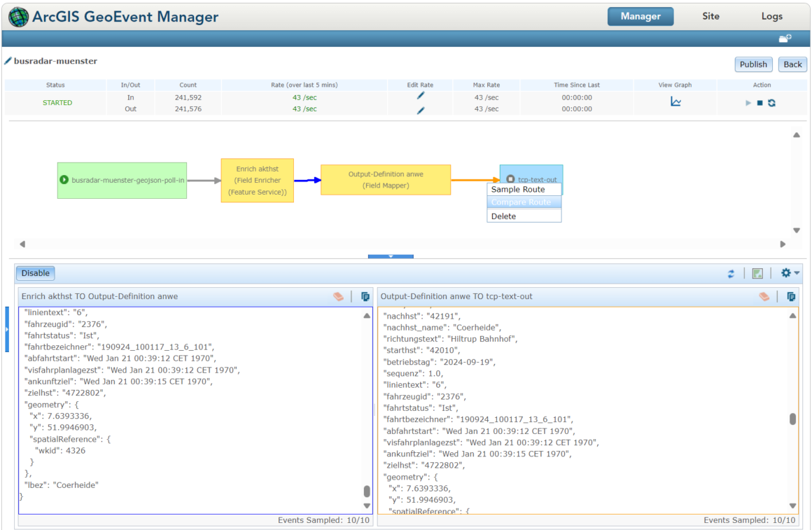Image resolution: width=812 pixels, height=530 pixels.
Task: Choose Sample Route from the context menu
Action: (x=524, y=190)
